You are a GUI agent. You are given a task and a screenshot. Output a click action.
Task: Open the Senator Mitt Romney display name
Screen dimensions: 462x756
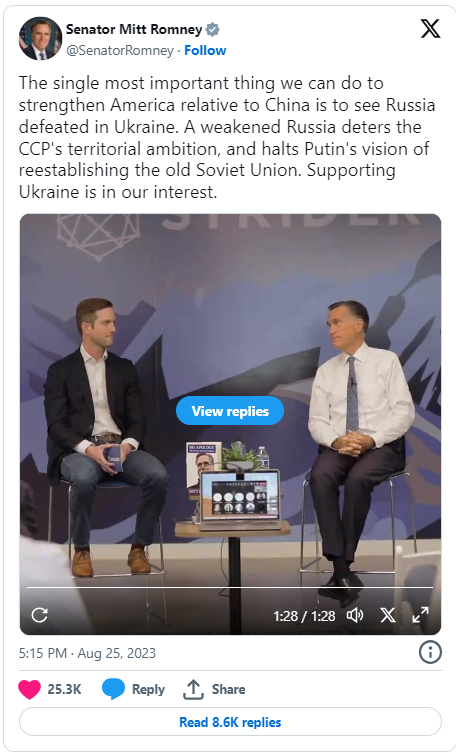click(x=134, y=29)
